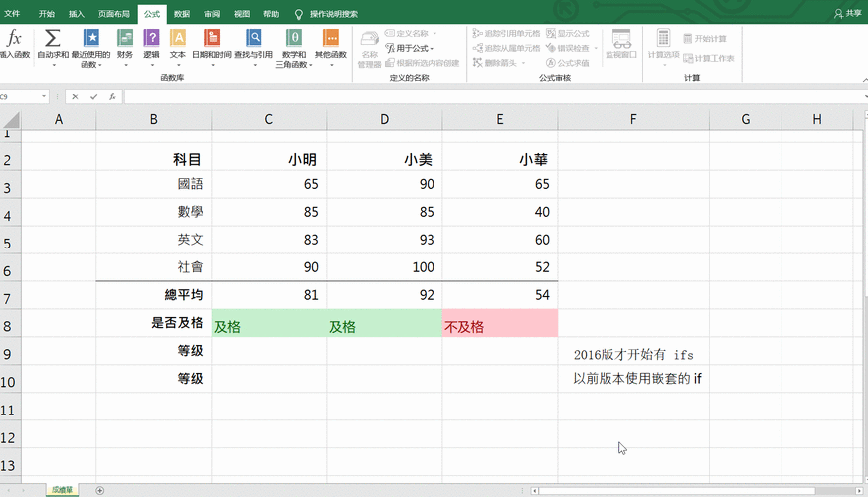This screenshot has width=868, height=497.
Task: Switch to the Review (审阅) tab
Action: coord(212,14)
